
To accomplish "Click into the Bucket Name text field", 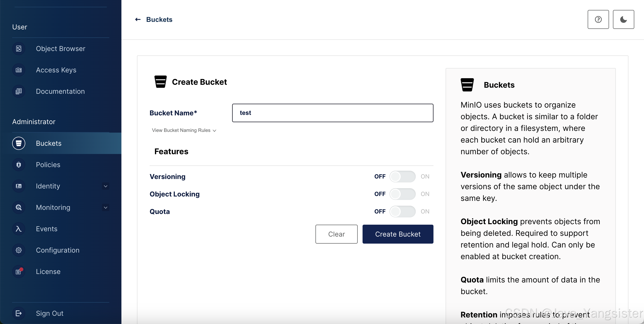I will [332, 113].
